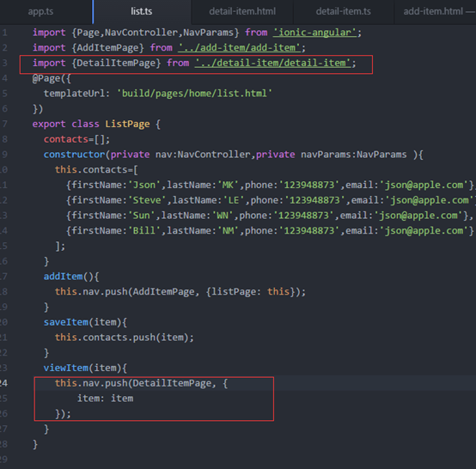Follow the '../add-item/add-item' import path
The image size is (476, 469).
point(239,47)
